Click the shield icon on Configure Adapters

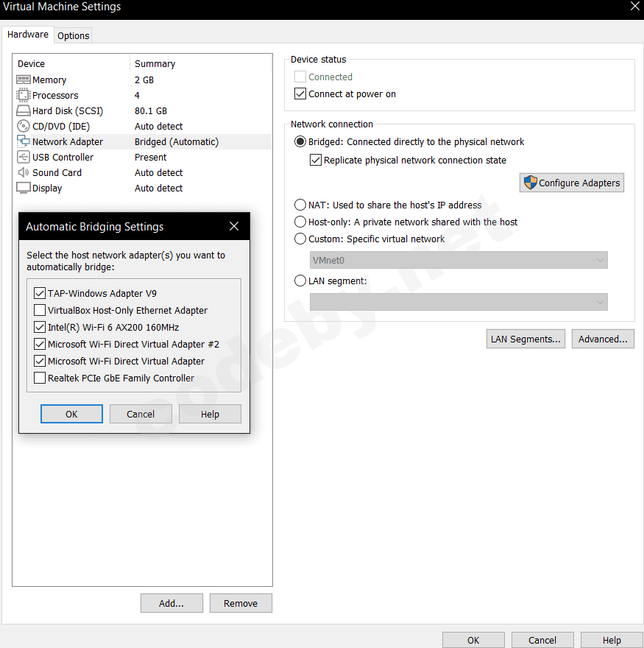[x=530, y=183]
